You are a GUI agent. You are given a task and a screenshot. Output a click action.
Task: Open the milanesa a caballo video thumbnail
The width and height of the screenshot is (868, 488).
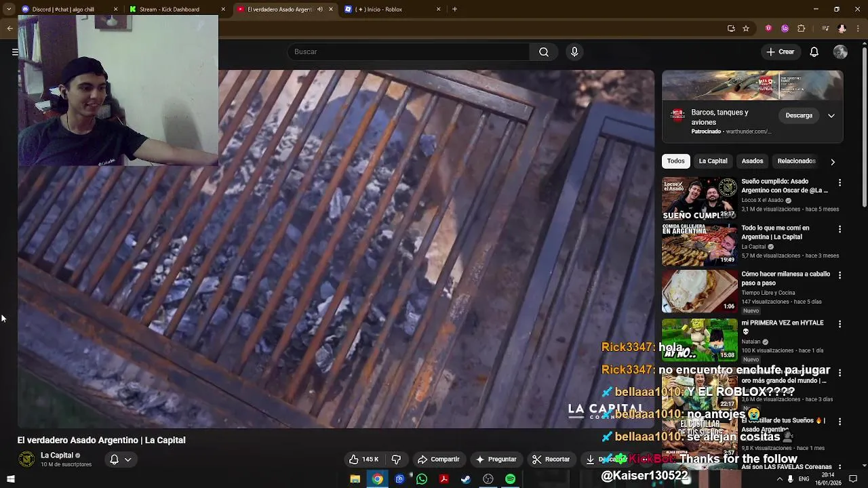coord(699,291)
